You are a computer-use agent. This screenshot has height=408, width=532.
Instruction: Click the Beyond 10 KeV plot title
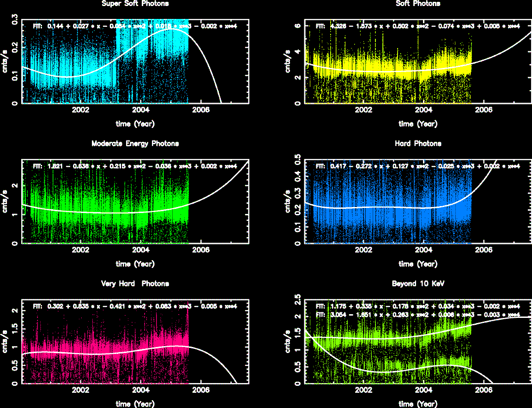pyautogui.click(x=418, y=284)
